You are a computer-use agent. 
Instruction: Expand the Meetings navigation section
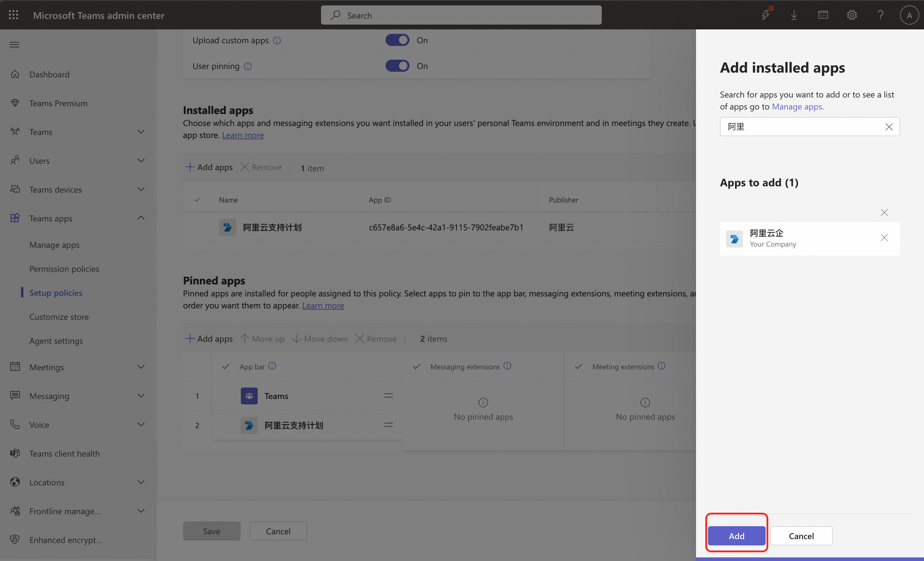(141, 367)
